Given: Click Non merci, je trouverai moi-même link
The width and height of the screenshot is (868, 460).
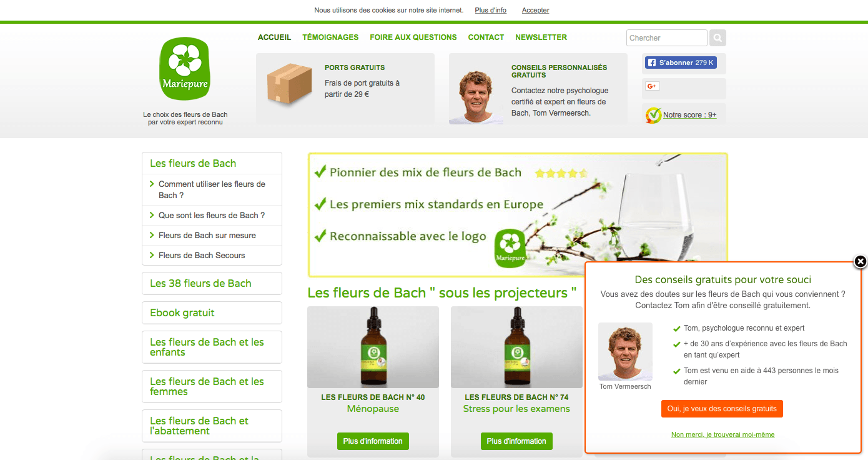Looking at the screenshot, I should click(x=723, y=434).
